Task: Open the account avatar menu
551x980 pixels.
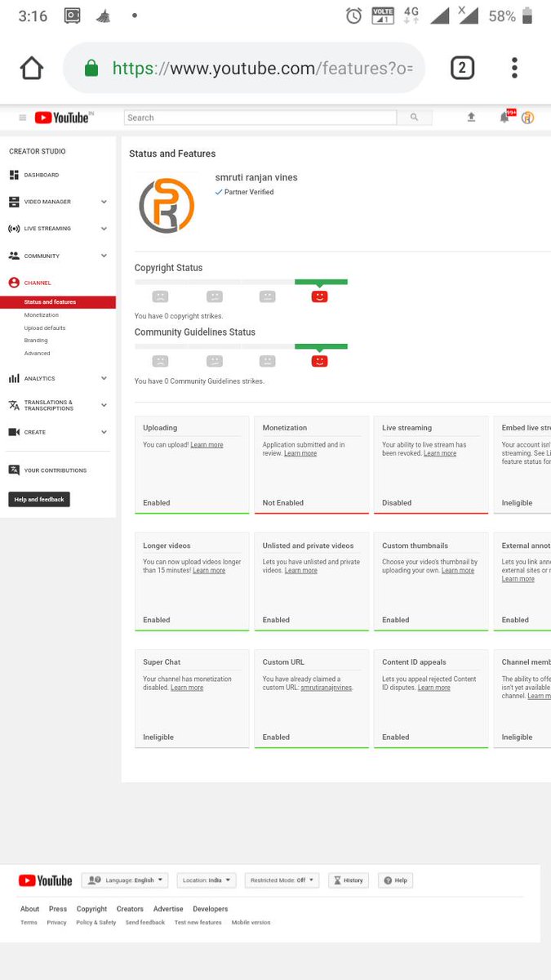Action: pyautogui.click(x=528, y=118)
